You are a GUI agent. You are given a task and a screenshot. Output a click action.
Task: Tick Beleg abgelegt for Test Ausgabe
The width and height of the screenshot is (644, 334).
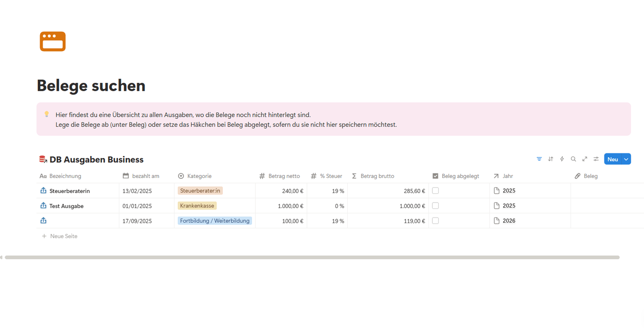click(x=435, y=205)
